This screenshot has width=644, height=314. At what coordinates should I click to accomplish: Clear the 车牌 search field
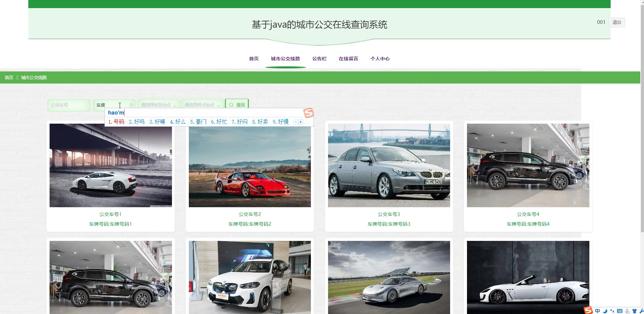(131, 105)
